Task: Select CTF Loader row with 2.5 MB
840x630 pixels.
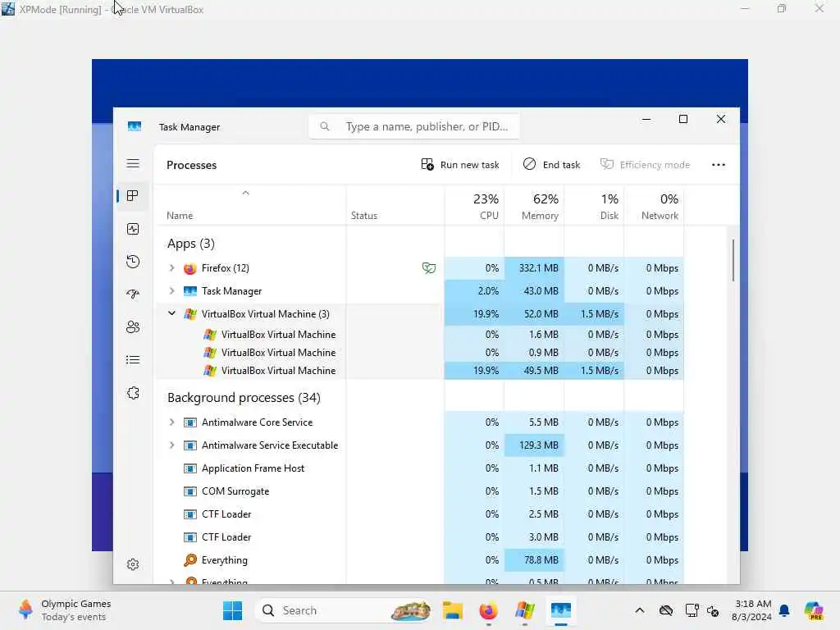Action: coord(420,514)
